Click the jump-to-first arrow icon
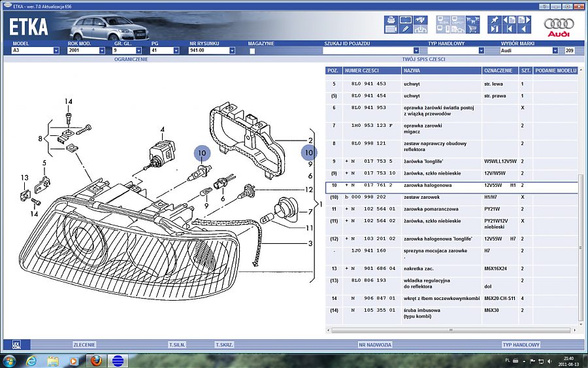The image size is (588, 368). click(509, 29)
